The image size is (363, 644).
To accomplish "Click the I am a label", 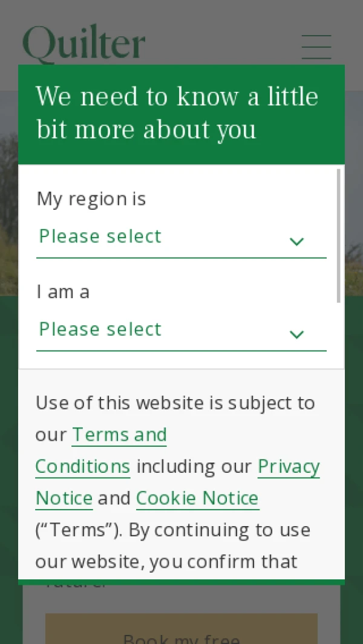I will [x=63, y=292].
